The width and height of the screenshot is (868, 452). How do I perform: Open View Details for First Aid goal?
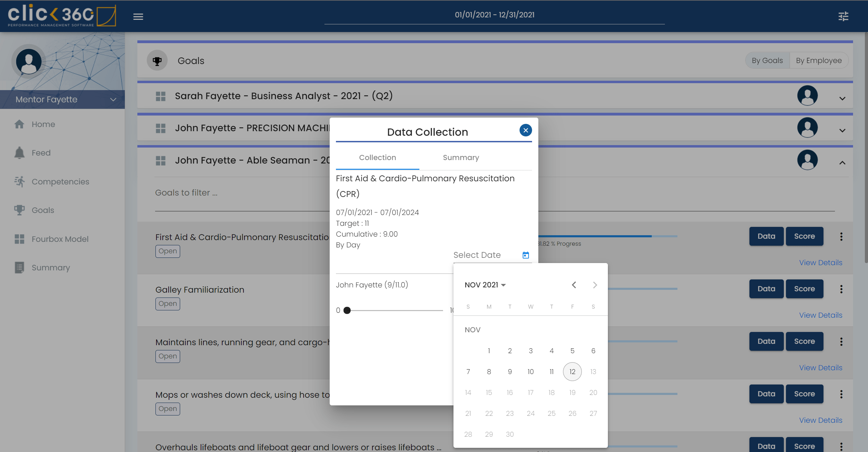820,263
